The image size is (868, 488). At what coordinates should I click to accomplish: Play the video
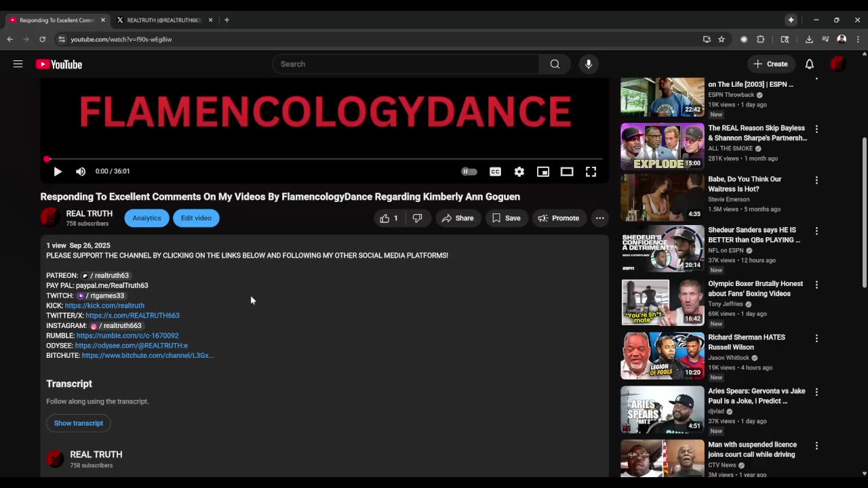58,171
